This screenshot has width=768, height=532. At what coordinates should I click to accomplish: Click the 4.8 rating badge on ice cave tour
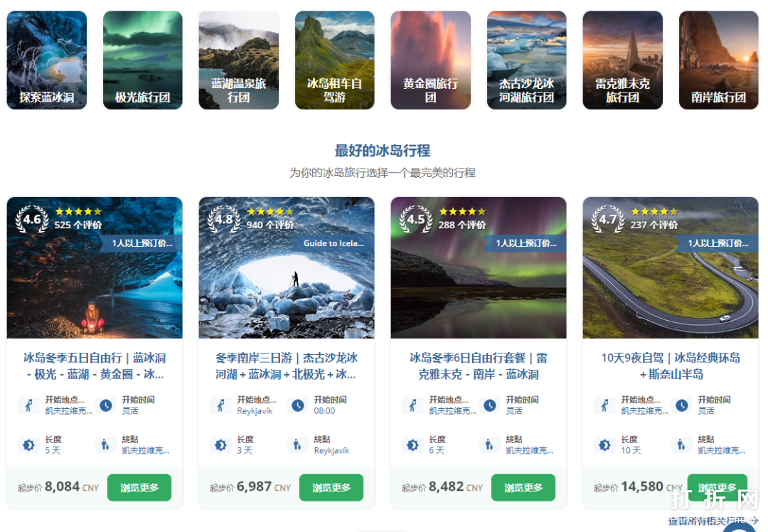(x=224, y=219)
